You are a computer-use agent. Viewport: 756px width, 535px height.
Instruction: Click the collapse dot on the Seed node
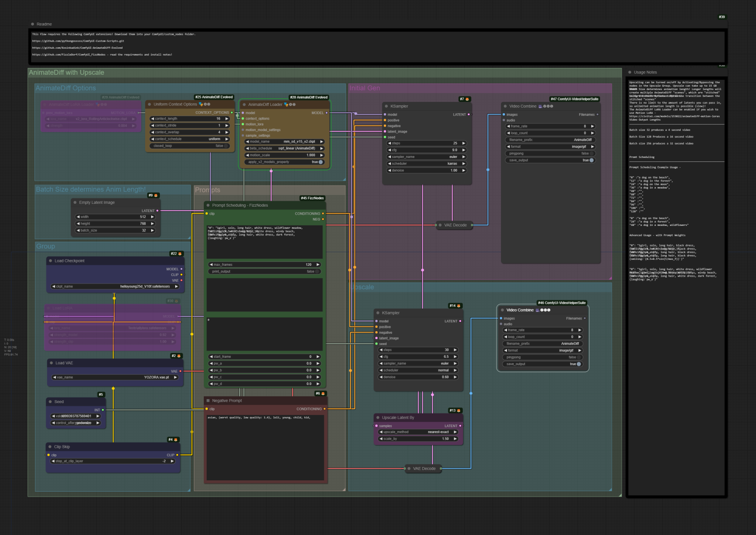click(50, 402)
